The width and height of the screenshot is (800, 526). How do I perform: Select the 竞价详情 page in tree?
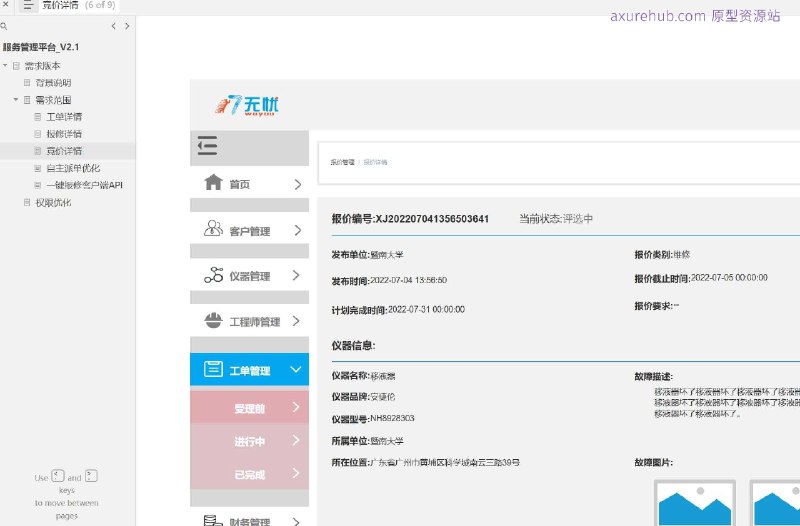(64, 151)
